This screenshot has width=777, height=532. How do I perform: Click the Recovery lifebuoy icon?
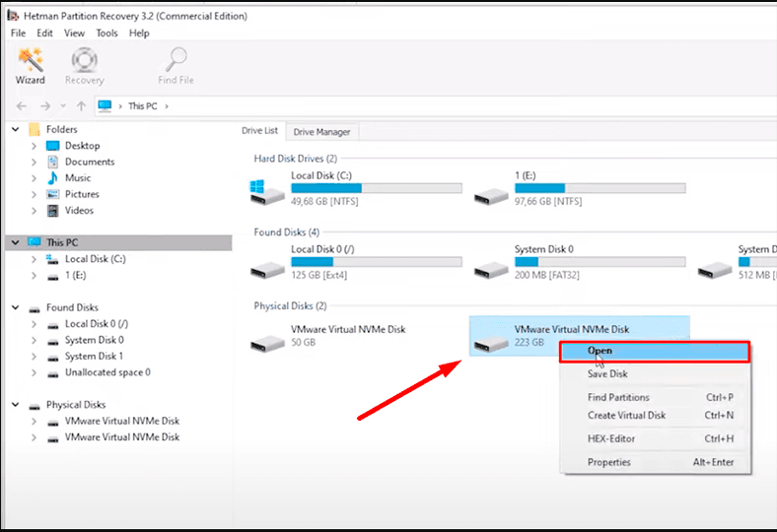coord(84,60)
